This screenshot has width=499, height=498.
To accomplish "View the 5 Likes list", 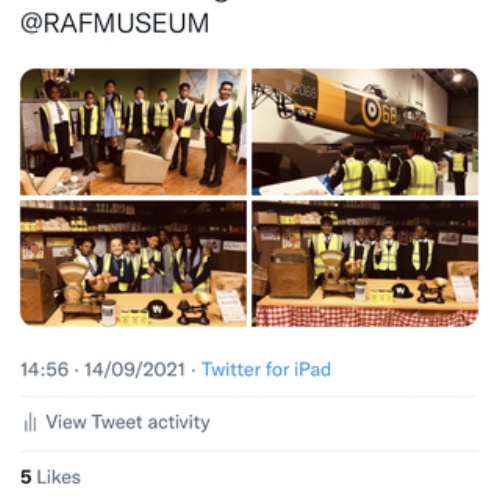I will click(x=51, y=477).
